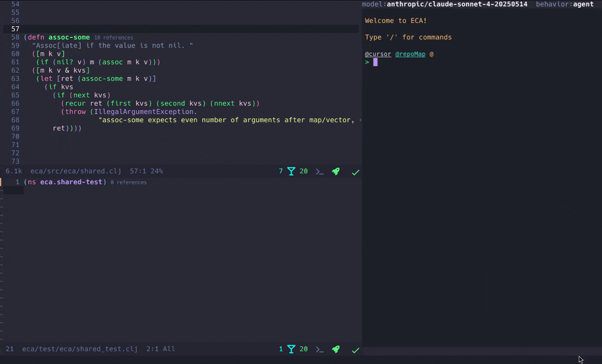This screenshot has width=602, height=364.
Task: Click the 21 buffer size indicator
Action: pos(9,349)
